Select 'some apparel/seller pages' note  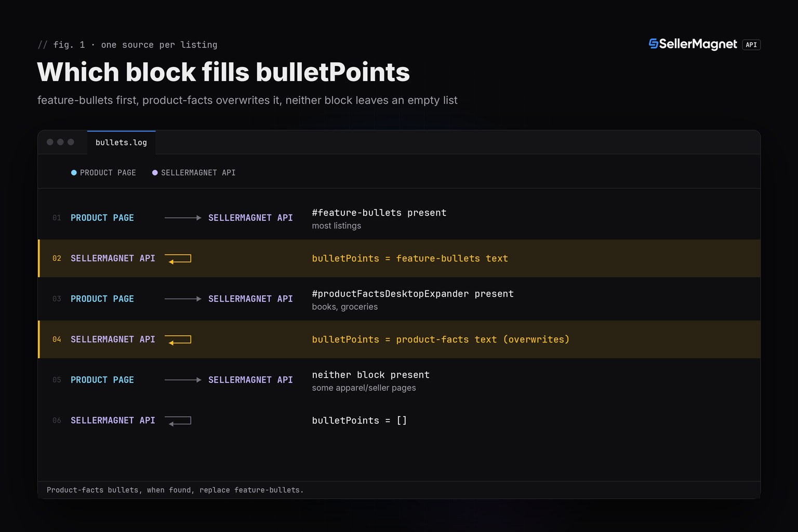pos(364,388)
